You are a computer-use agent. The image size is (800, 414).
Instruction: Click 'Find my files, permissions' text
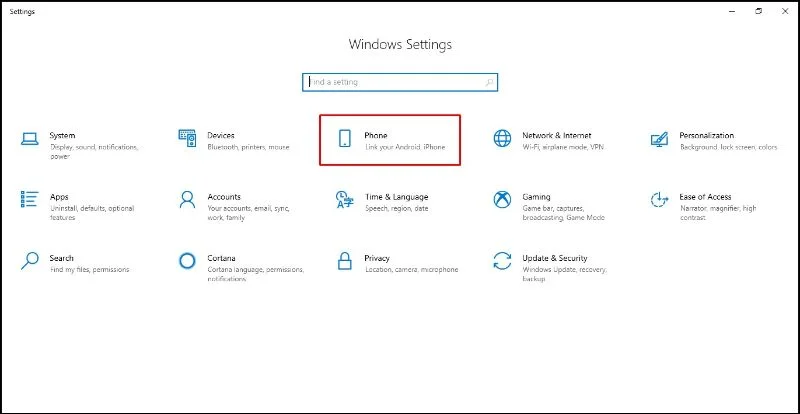[x=90, y=270]
